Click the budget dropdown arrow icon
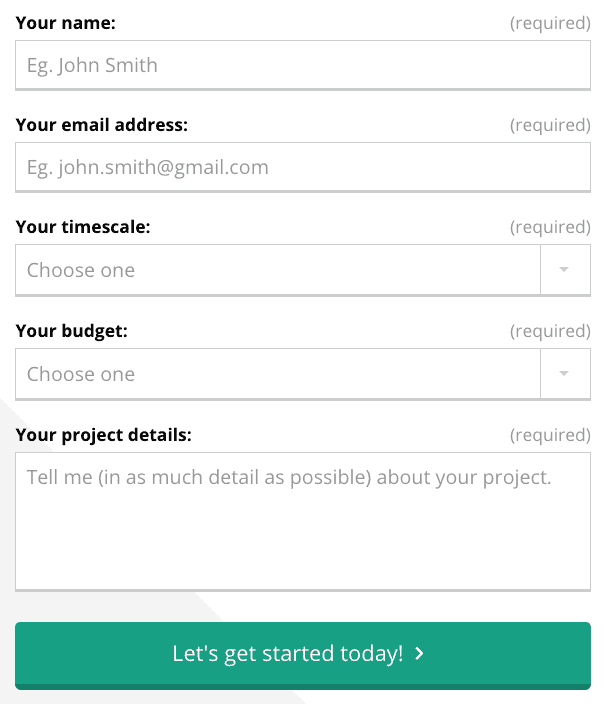 pyautogui.click(x=564, y=373)
